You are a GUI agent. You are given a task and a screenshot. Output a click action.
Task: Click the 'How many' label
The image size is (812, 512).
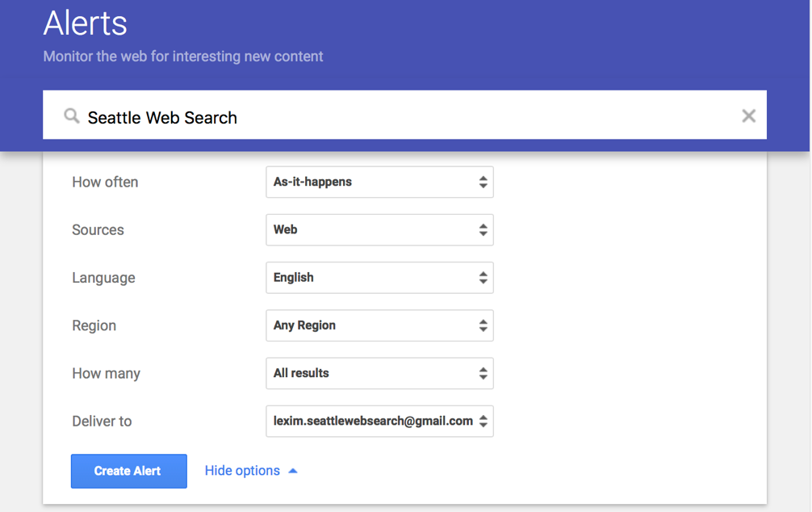coord(107,373)
